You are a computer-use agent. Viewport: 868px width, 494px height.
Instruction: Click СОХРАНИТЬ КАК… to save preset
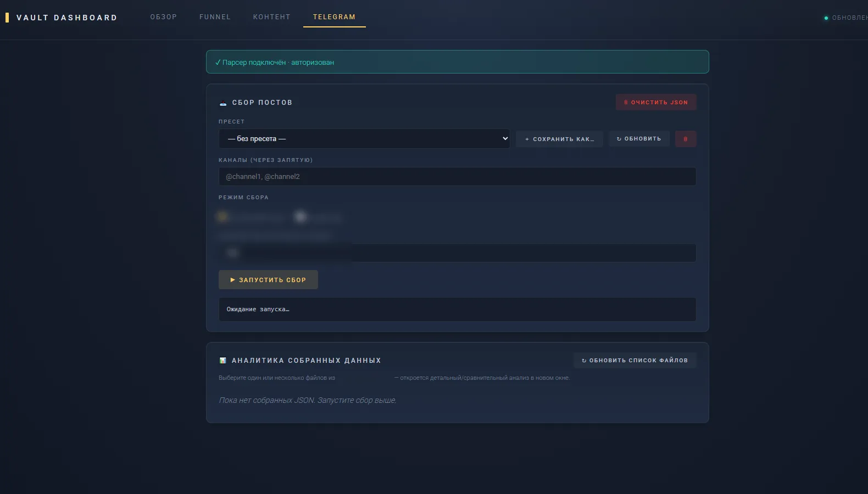559,139
